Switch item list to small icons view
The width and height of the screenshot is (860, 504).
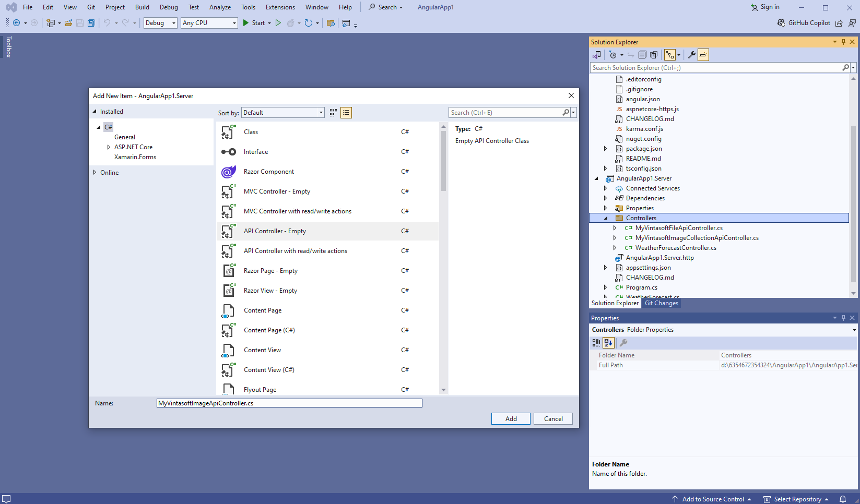point(333,113)
